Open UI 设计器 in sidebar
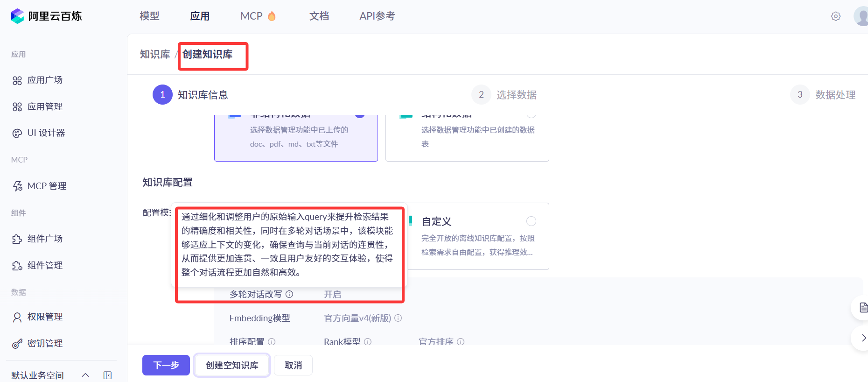The image size is (868, 382). tap(46, 133)
